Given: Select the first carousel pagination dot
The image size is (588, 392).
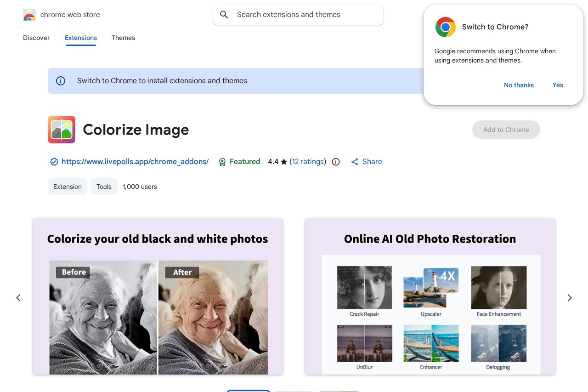Looking at the screenshot, I should coord(249,391).
